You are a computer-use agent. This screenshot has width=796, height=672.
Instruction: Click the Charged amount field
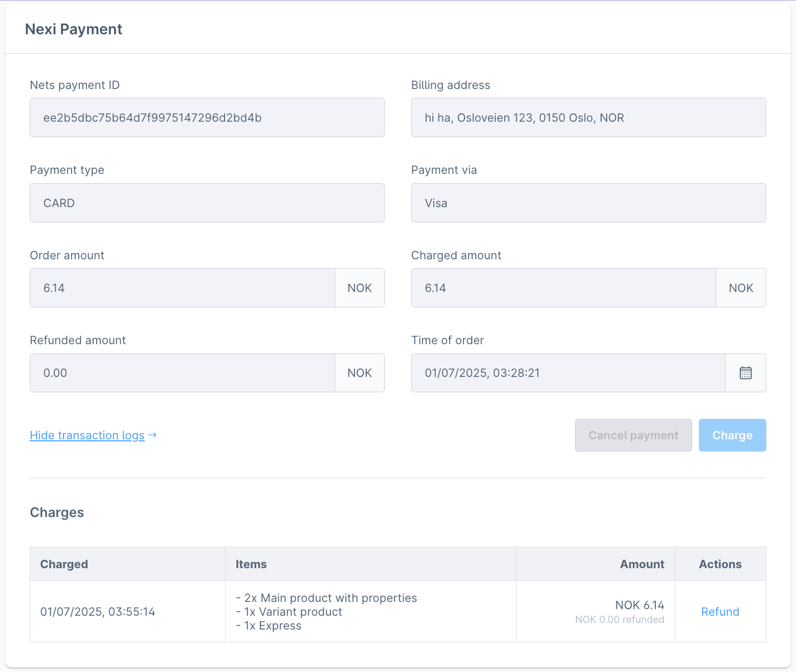563,287
